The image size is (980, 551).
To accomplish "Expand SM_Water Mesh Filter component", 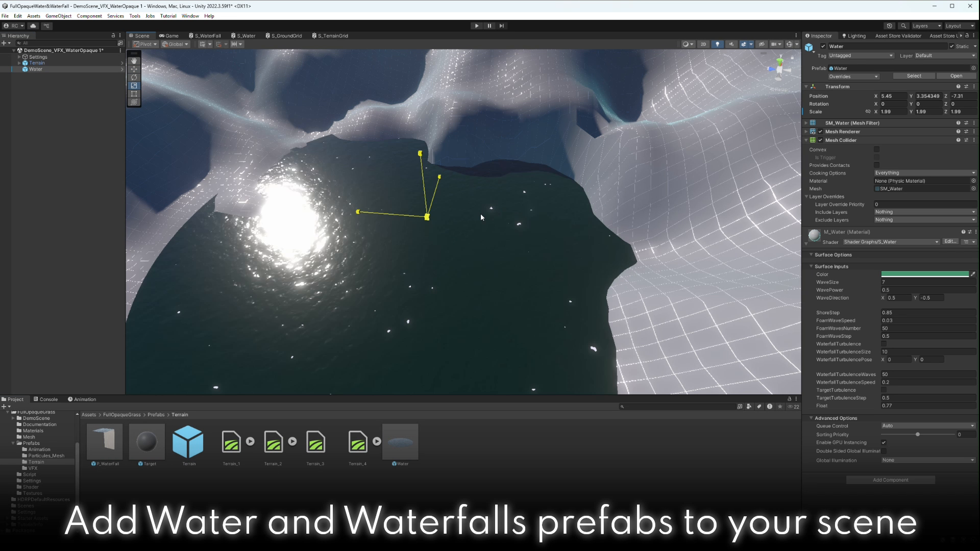I will click(806, 123).
